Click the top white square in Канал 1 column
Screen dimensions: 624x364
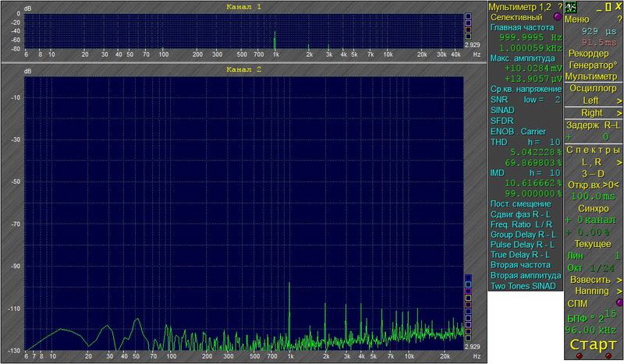(468, 16)
